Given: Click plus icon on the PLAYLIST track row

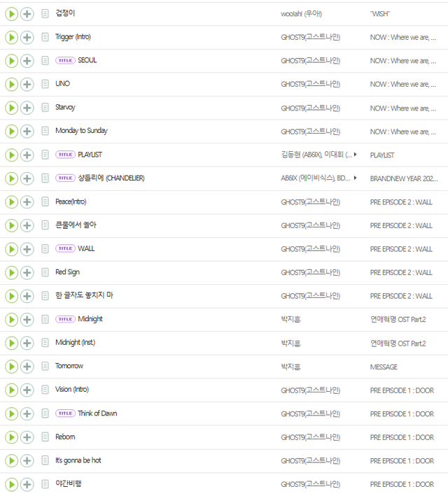Looking at the screenshot, I should (x=27, y=155).
